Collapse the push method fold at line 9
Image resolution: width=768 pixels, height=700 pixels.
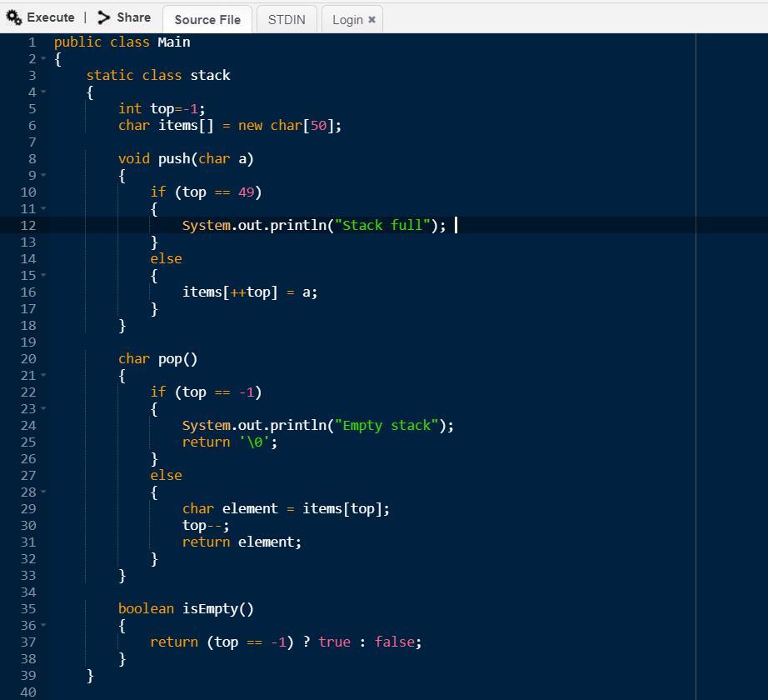pos(43,175)
